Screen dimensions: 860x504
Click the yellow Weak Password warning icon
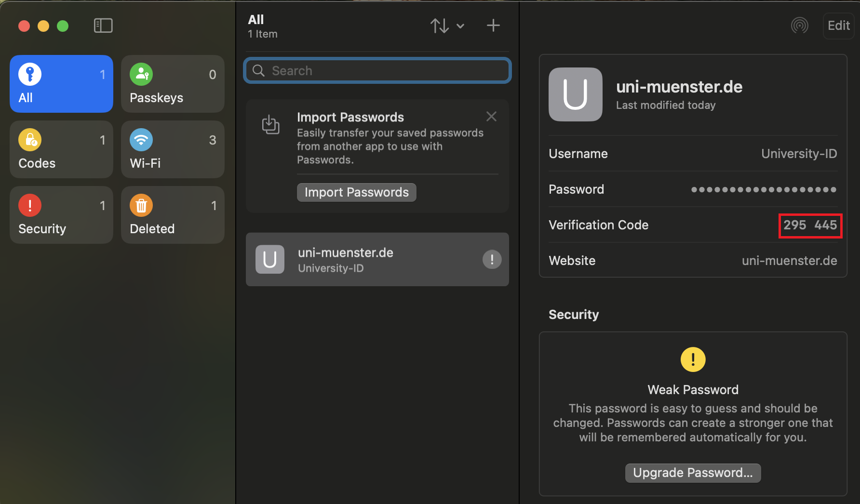click(693, 359)
